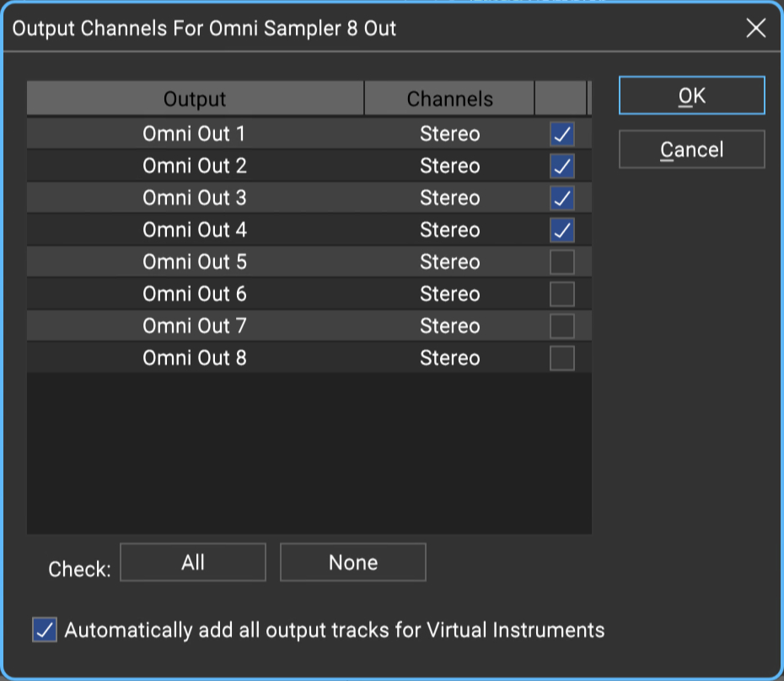
Task: Select the Omni Out 7 row name
Action: tap(195, 326)
